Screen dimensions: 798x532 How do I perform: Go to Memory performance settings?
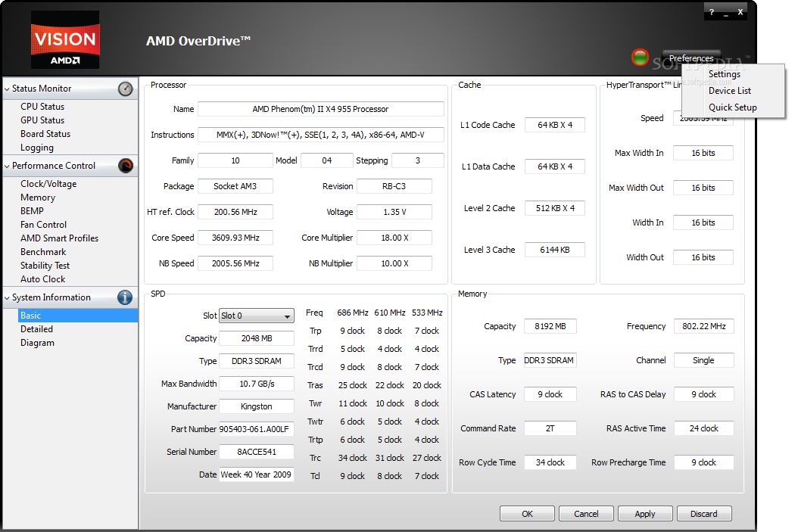coord(38,198)
